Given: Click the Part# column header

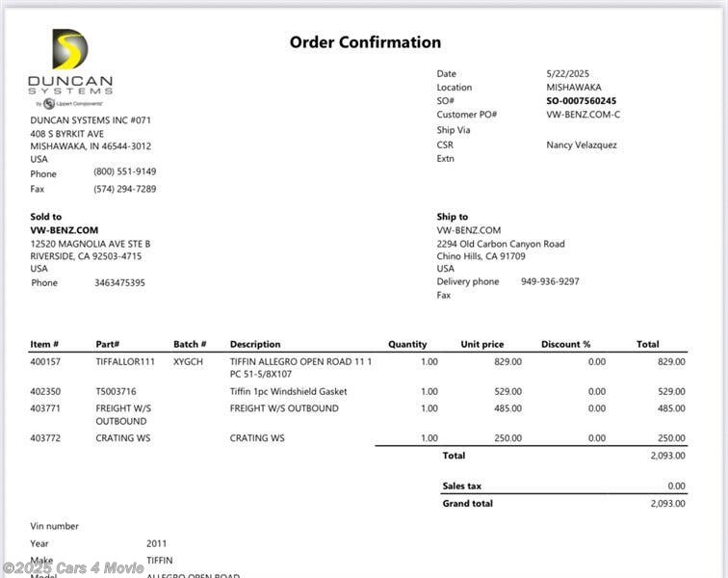Looking at the screenshot, I should [107, 344].
